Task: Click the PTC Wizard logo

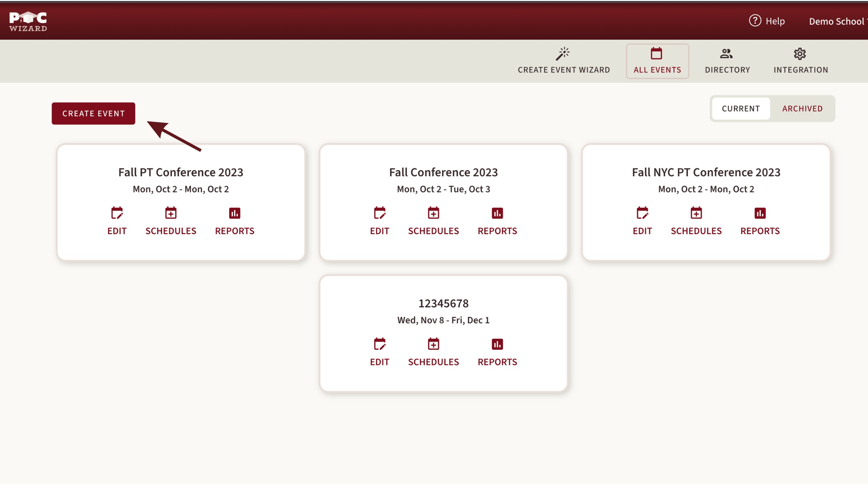Action: tap(28, 21)
